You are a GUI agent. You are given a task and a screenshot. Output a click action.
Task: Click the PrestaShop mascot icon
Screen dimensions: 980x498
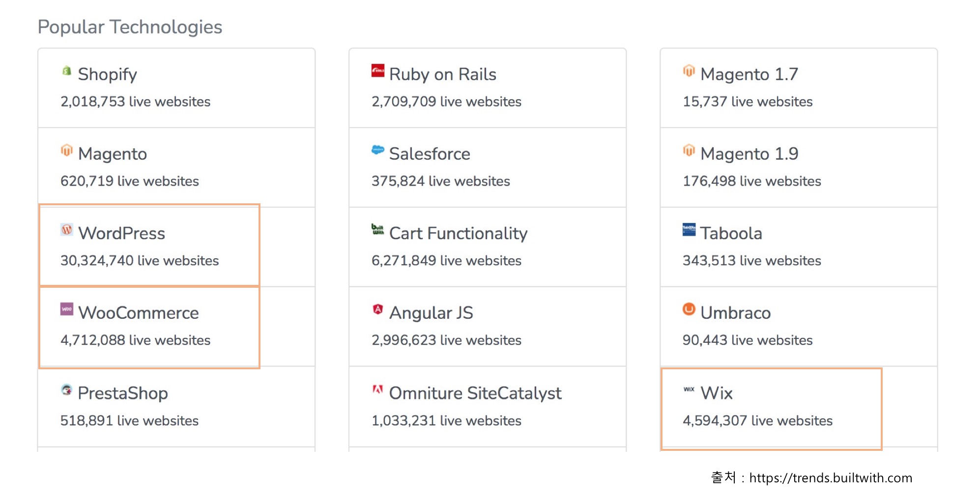coord(66,389)
